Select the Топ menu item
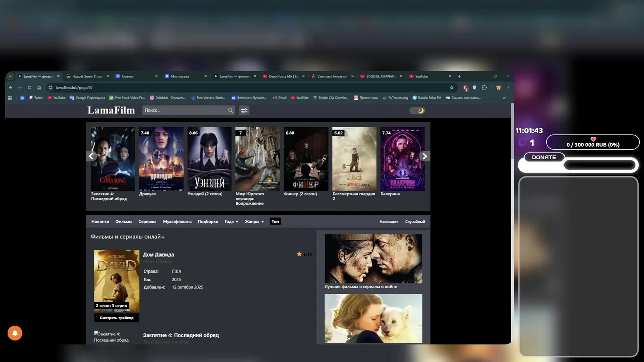This screenshot has width=644, height=362. pos(275,221)
